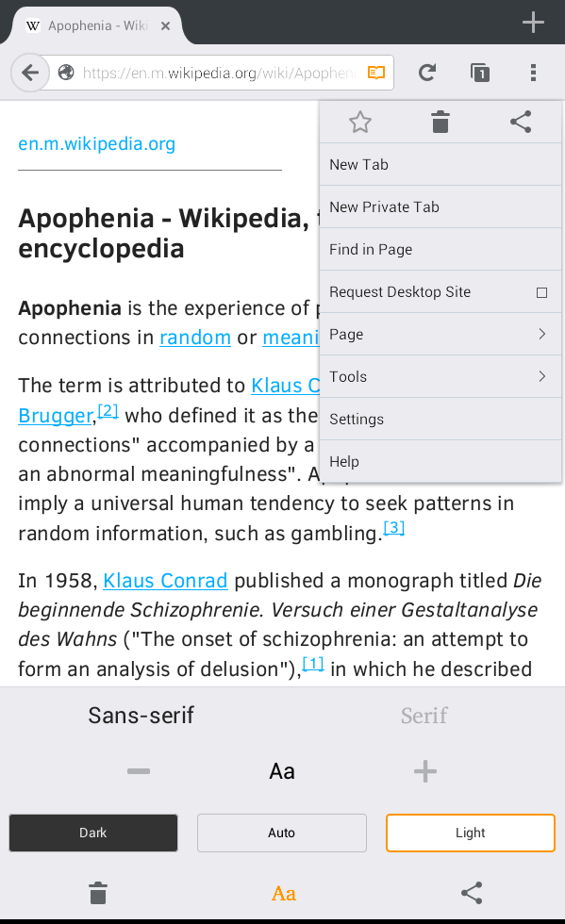Viewport: 565px width, 924px height.
Task: Open the three-dot overflow menu
Action: pos(533,73)
